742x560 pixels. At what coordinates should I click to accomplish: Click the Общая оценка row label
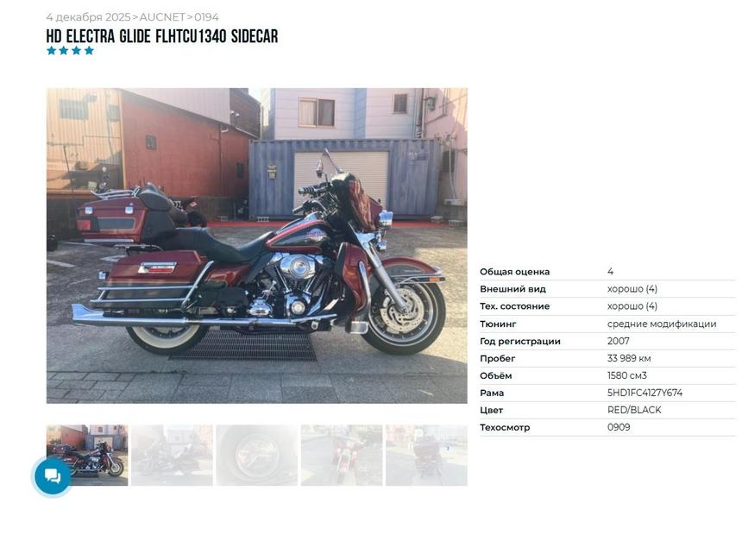[514, 272]
